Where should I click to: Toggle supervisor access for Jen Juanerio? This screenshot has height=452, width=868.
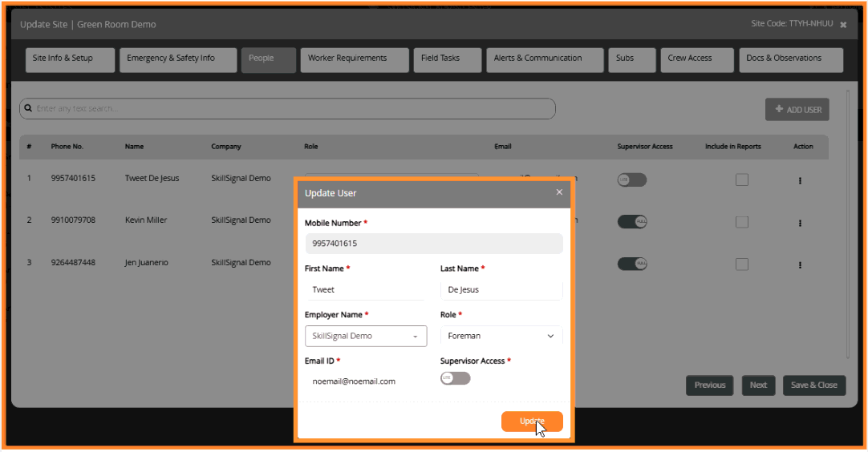[632, 264]
